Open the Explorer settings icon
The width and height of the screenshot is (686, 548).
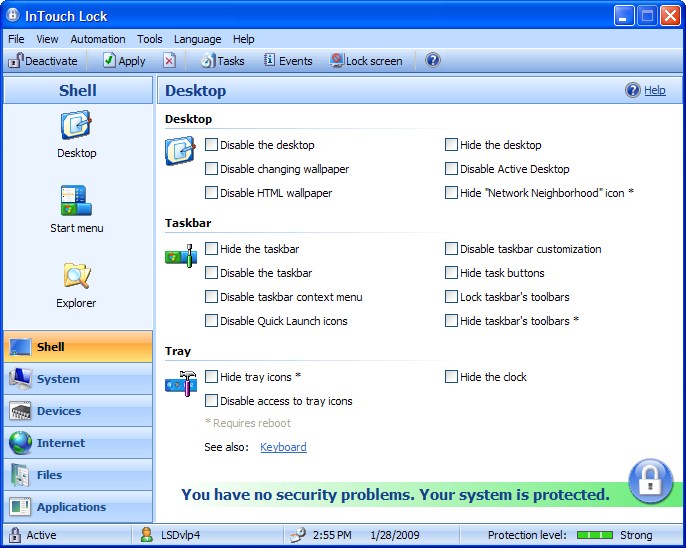(x=76, y=277)
